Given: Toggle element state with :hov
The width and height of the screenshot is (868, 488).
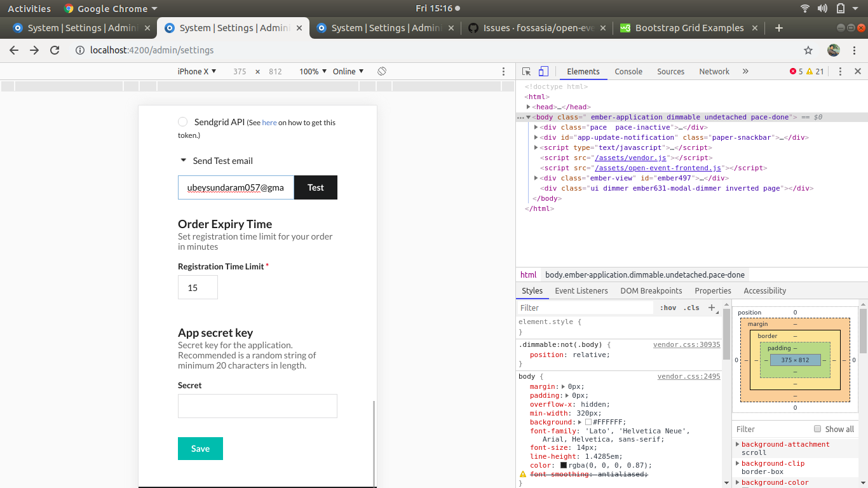Looking at the screenshot, I should click(668, 308).
